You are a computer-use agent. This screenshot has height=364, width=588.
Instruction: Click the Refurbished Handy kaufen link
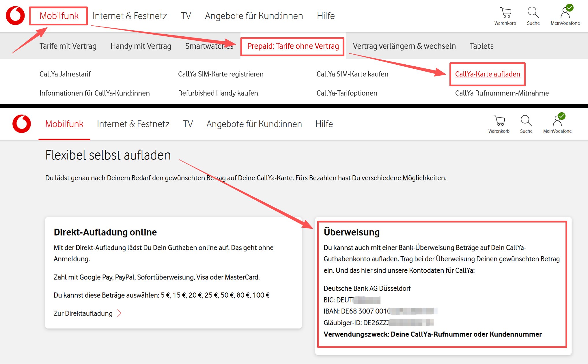[x=218, y=93]
